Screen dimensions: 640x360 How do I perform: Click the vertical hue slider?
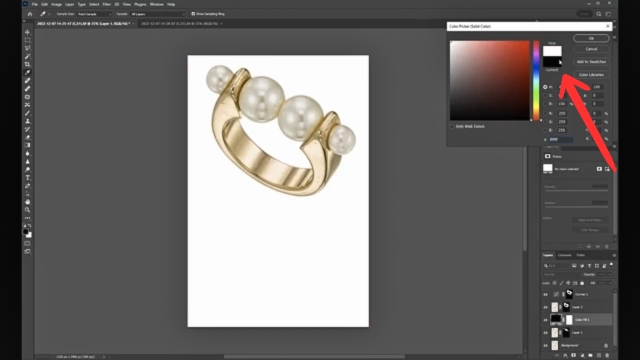pyautogui.click(x=536, y=80)
